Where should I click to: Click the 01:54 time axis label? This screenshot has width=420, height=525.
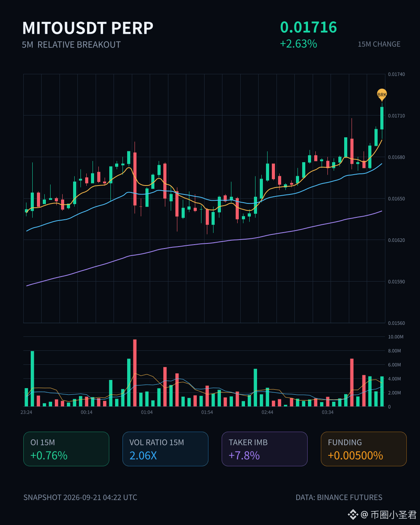207,412
